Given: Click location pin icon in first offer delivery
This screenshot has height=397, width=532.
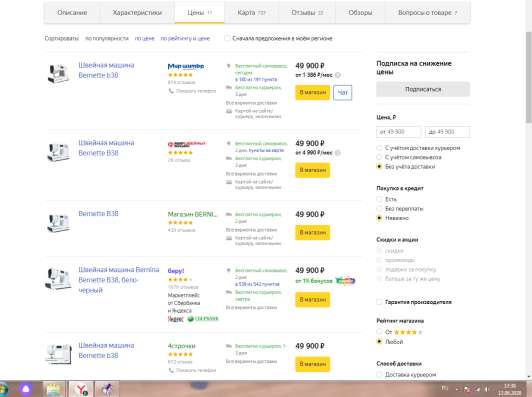Looking at the screenshot, I should pos(229,66).
